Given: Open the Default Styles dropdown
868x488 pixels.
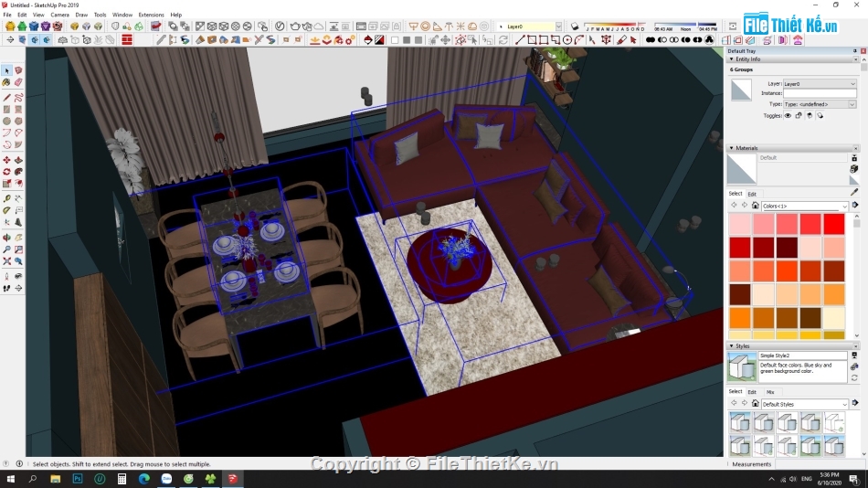Looking at the screenshot, I should [804, 404].
